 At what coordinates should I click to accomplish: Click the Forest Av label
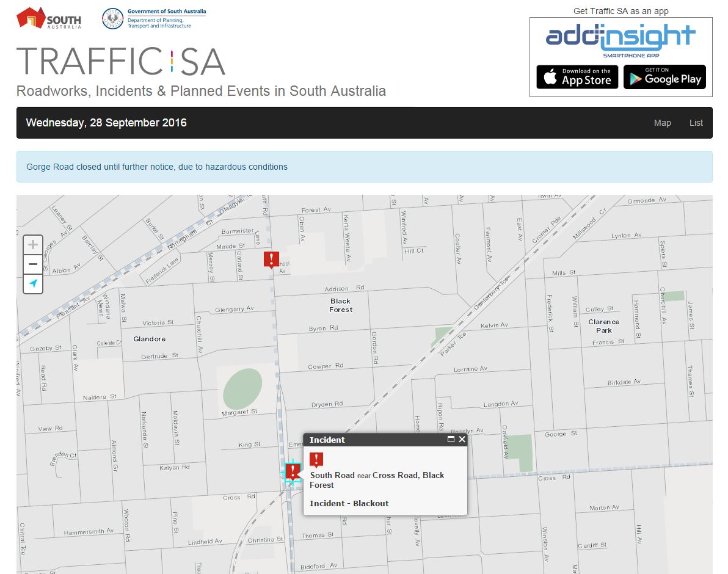click(x=316, y=209)
